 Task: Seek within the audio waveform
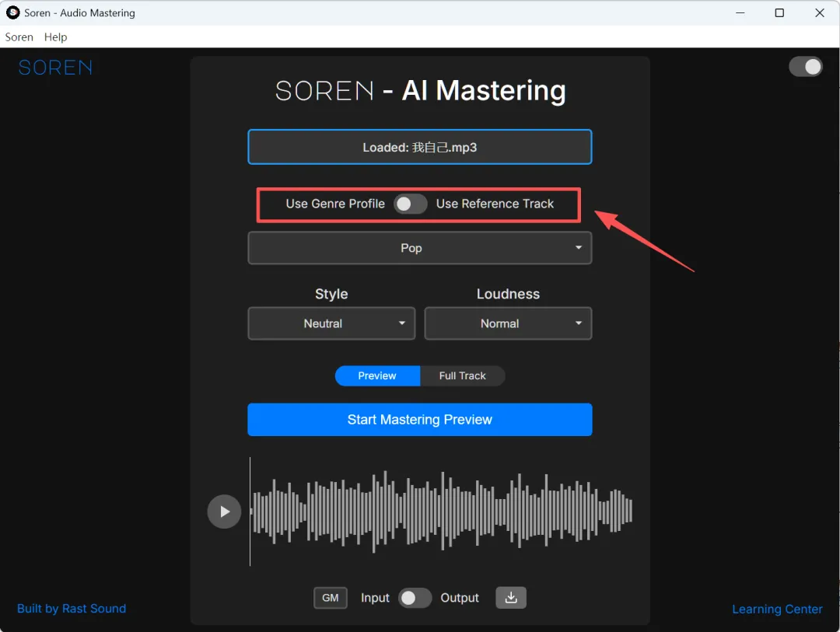tap(442, 512)
